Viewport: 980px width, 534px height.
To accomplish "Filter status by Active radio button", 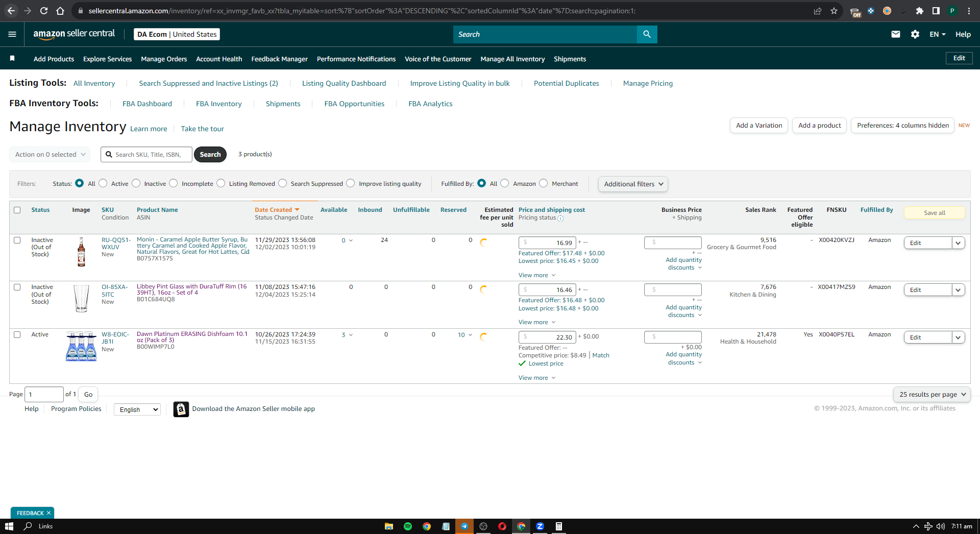I will tap(103, 183).
